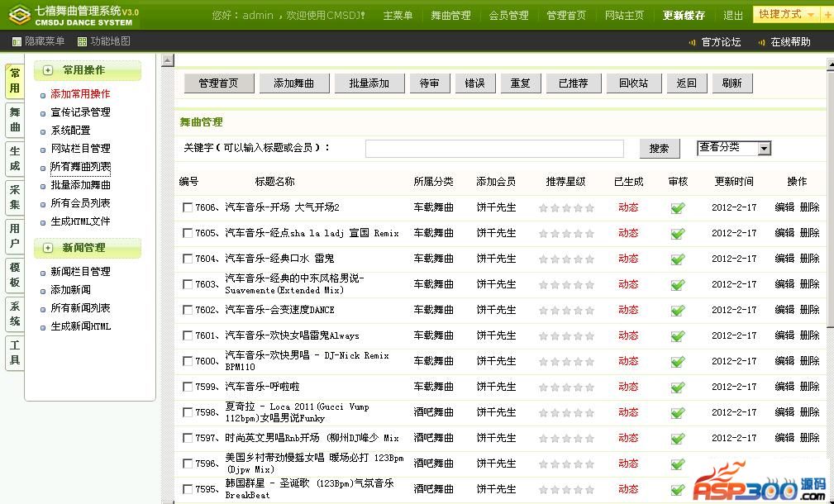Image resolution: width=834 pixels, height=504 pixels.
Task: Open 会员管理 in the top menu
Action: pyautogui.click(x=508, y=16)
